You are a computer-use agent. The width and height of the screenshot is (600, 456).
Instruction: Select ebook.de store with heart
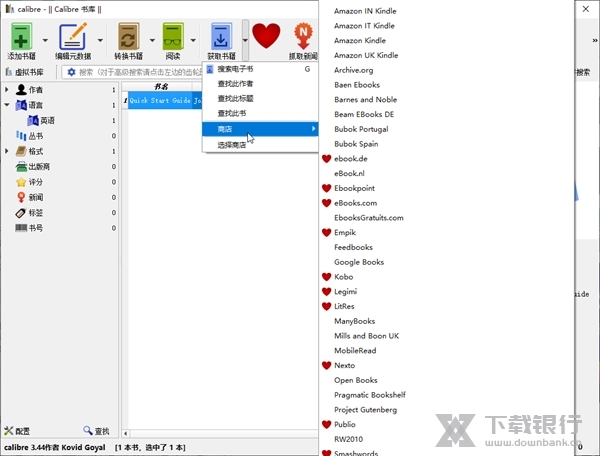click(344, 159)
